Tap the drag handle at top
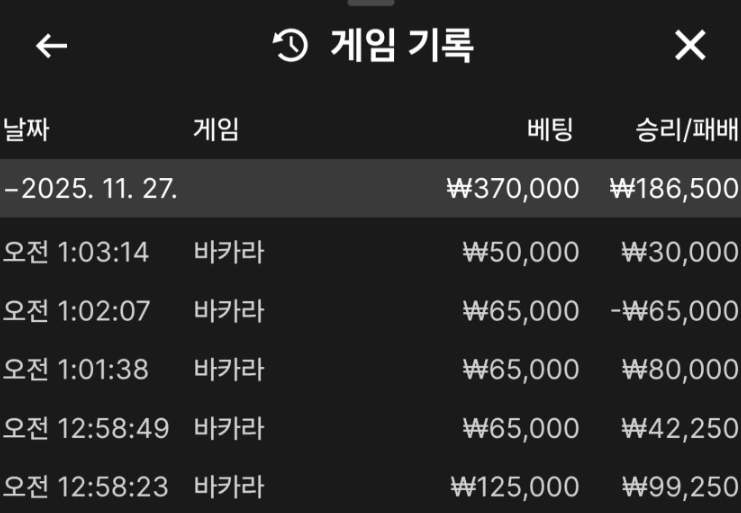Image resolution: width=741 pixels, height=513 pixels. (371, 3)
